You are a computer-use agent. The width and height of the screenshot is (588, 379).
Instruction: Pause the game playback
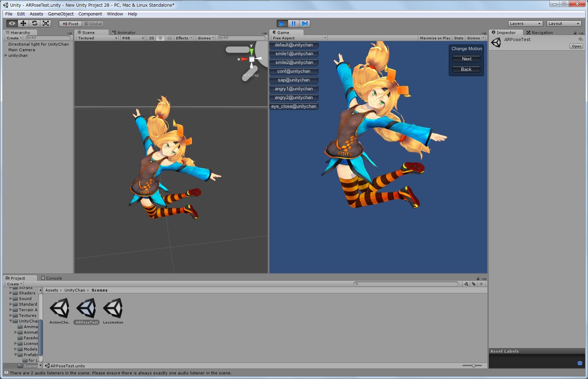pyautogui.click(x=293, y=24)
